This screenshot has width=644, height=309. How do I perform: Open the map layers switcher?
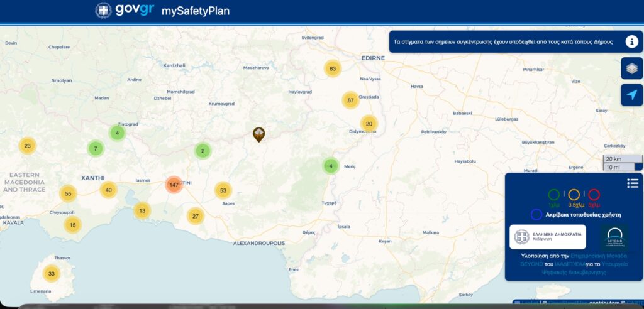[631, 68]
